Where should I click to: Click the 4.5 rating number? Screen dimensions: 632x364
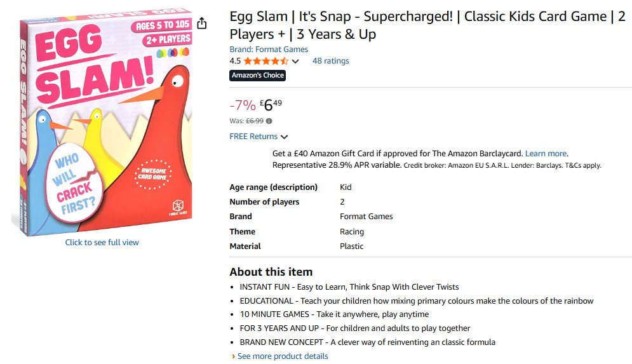[235, 61]
